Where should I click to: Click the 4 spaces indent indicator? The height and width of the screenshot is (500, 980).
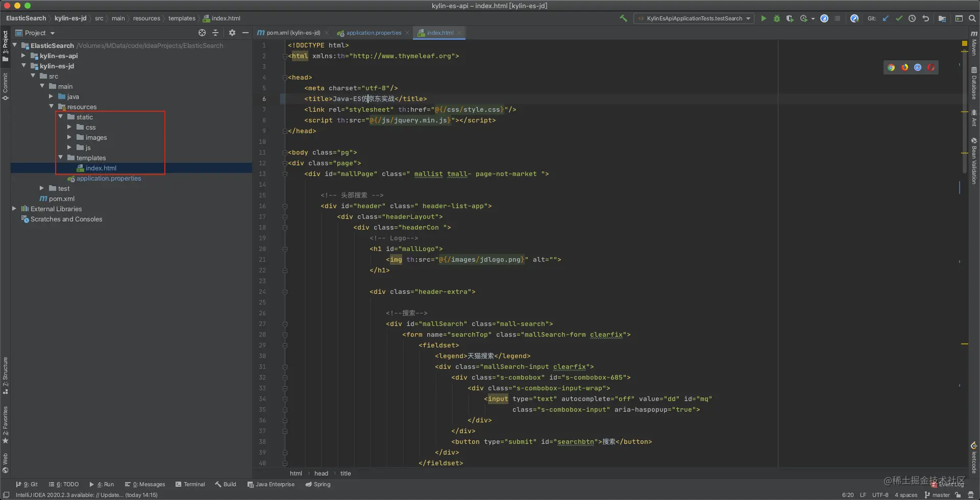pos(906,495)
